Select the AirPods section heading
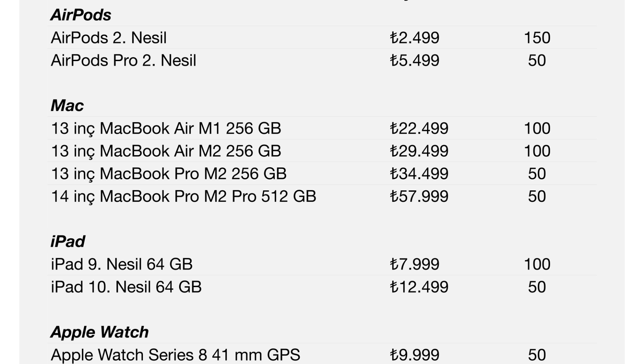Screen dimensions: 644x364 click(81, 15)
